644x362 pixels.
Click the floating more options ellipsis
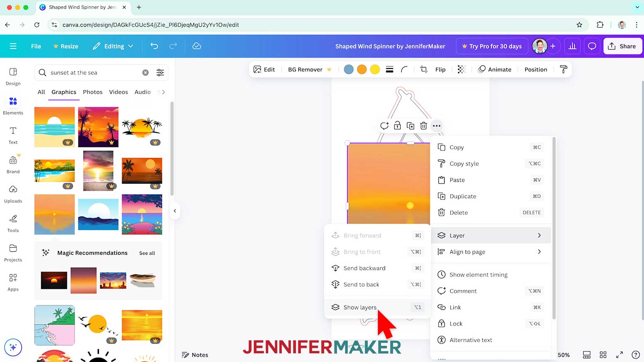click(436, 126)
